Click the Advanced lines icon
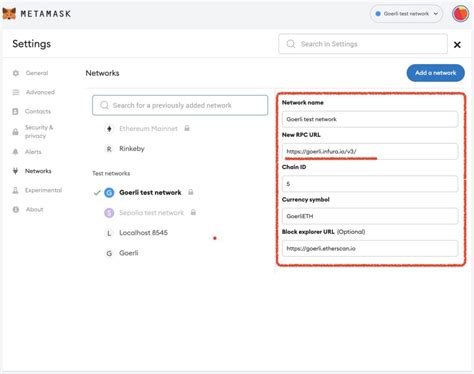 [16, 92]
